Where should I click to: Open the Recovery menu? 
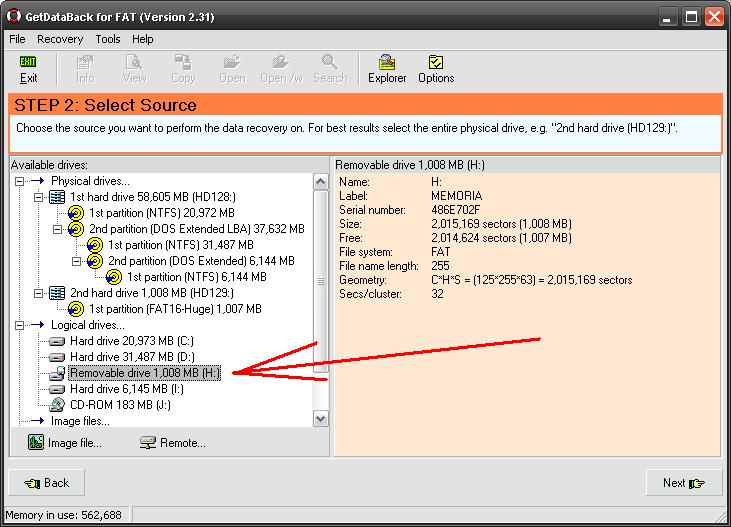click(x=60, y=39)
